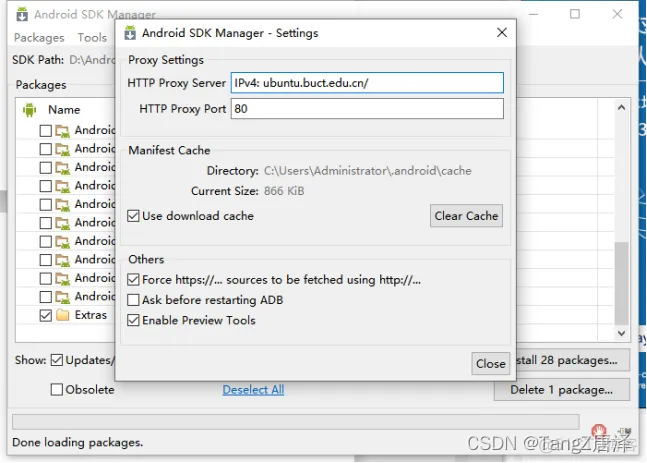The width and height of the screenshot is (647, 463).
Task: Toggle Use download cache checkbox
Action: click(133, 216)
